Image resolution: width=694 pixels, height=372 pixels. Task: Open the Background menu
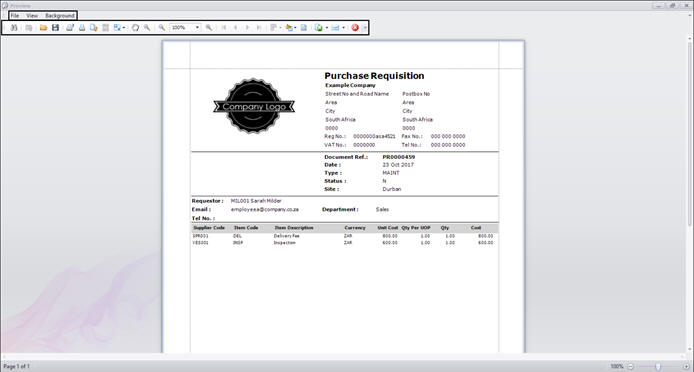point(60,16)
